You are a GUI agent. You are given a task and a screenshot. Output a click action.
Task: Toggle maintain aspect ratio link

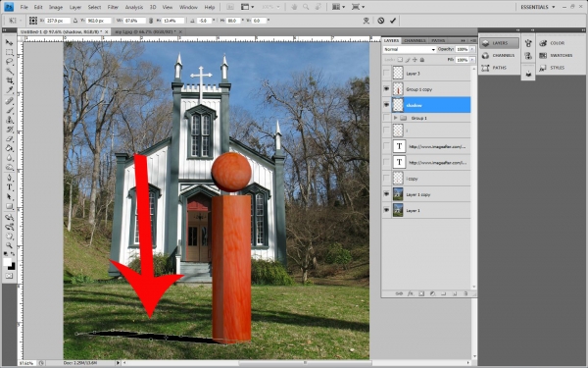(151, 21)
